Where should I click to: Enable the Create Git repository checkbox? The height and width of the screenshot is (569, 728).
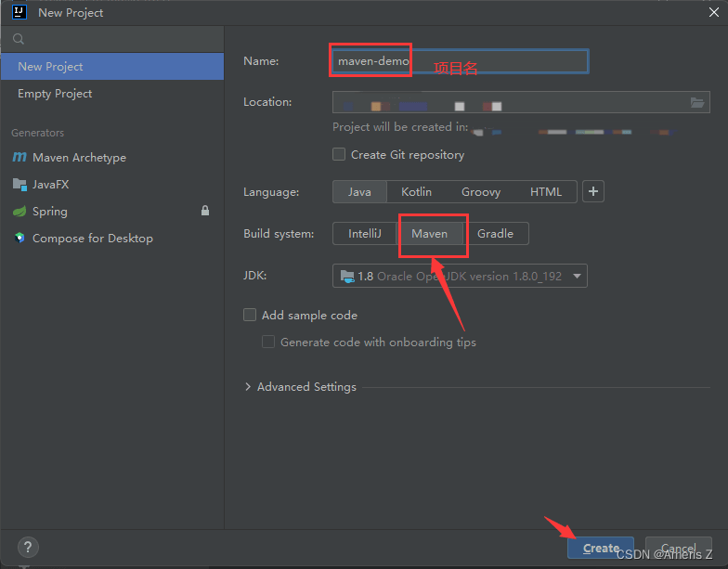click(339, 154)
